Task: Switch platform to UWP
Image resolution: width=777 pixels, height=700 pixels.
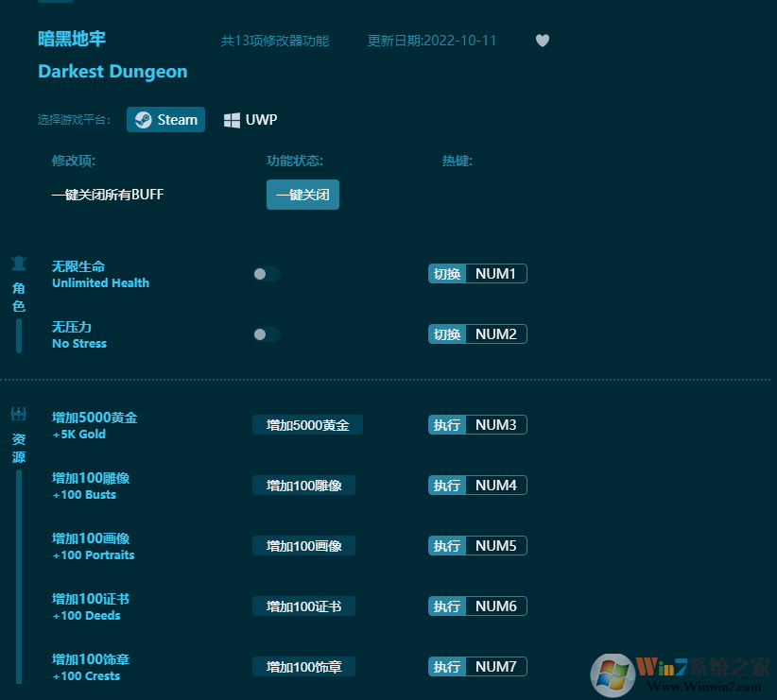Action: coord(250,119)
